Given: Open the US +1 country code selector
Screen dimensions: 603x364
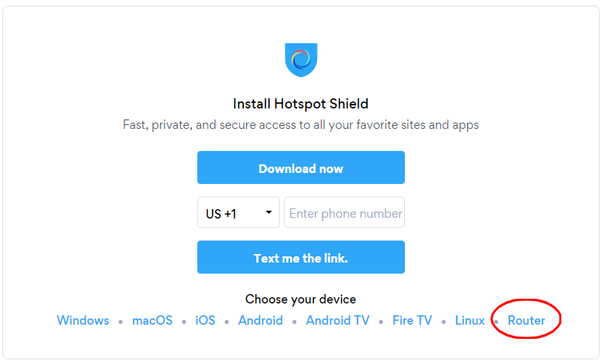Looking at the screenshot, I should point(238,212).
